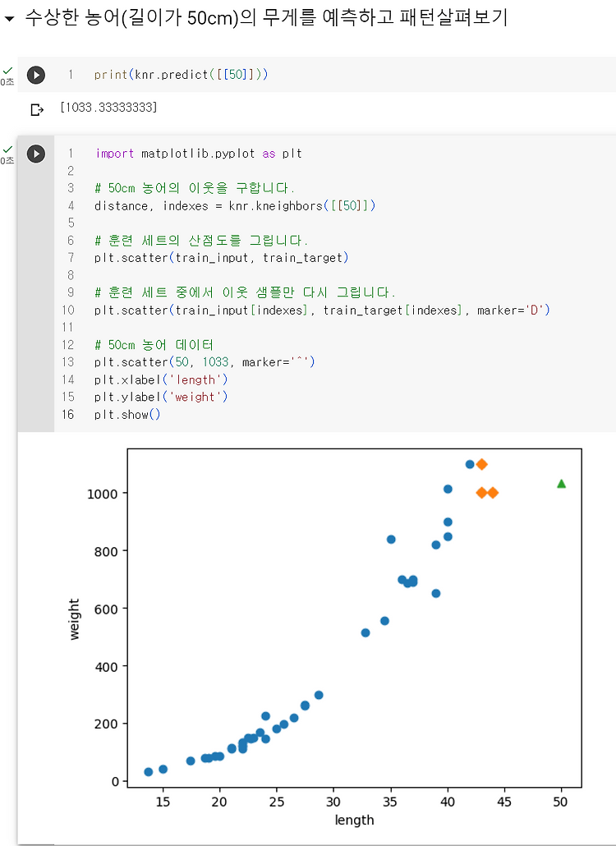Collapse the section header triangle

9,20
